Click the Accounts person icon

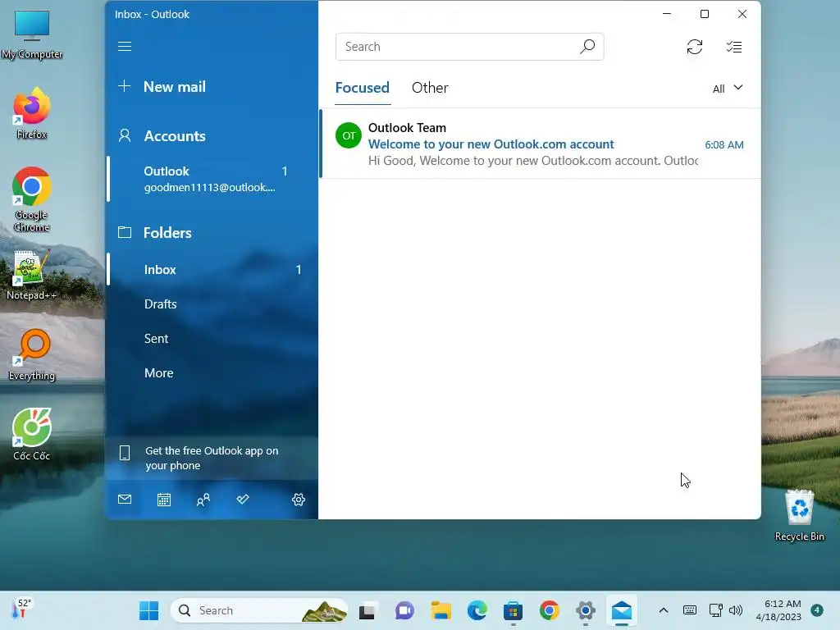[x=125, y=135]
